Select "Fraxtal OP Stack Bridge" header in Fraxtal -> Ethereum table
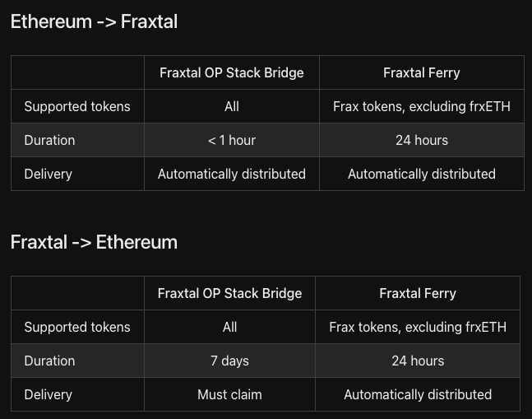Image resolution: width=532 pixels, height=419 pixels. pos(229,294)
